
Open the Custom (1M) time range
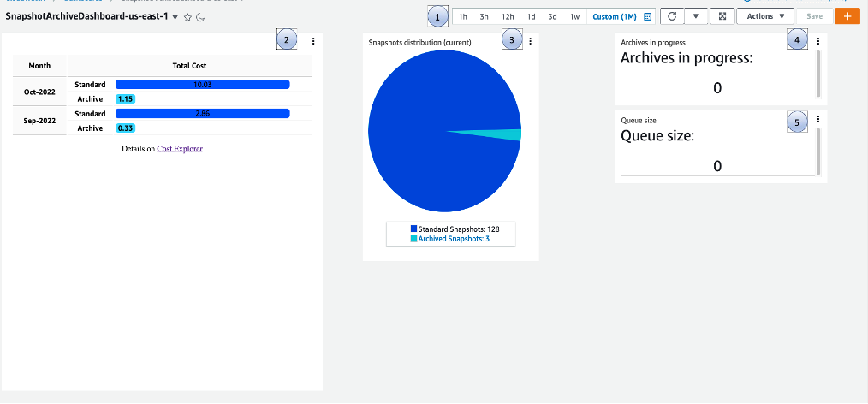pos(615,16)
